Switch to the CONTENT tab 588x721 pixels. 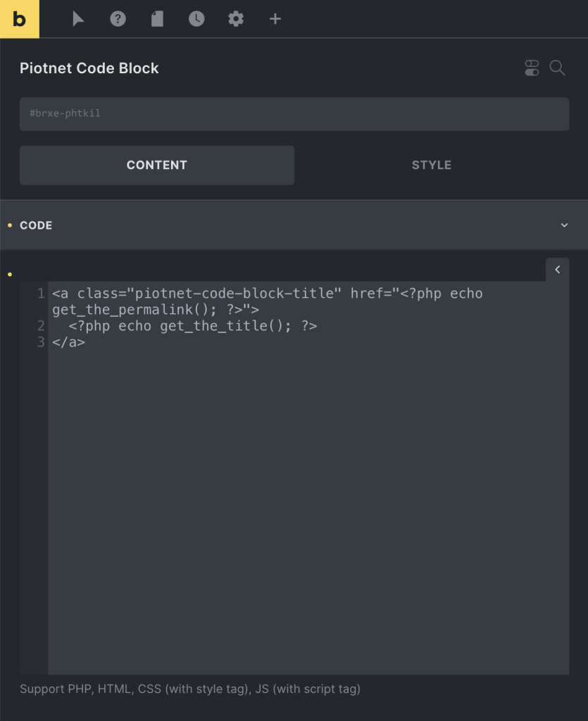coord(157,165)
